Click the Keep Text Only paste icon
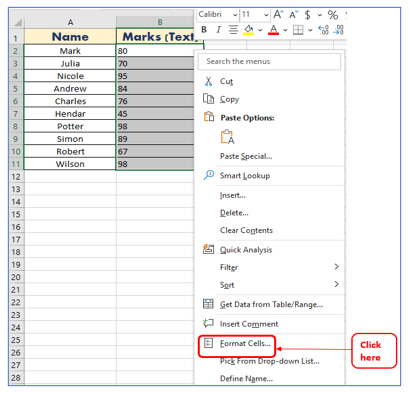This screenshot has height=393, width=410. coord(227,137)
